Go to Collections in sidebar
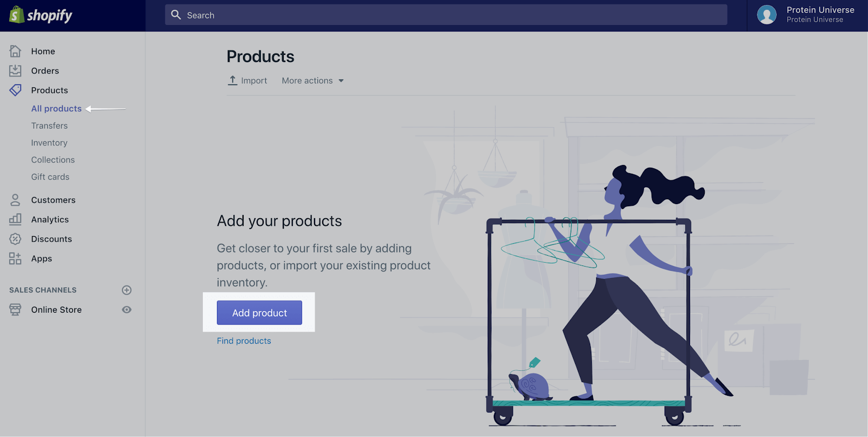This screenshot has height=437, width=868. pos(53,160)
